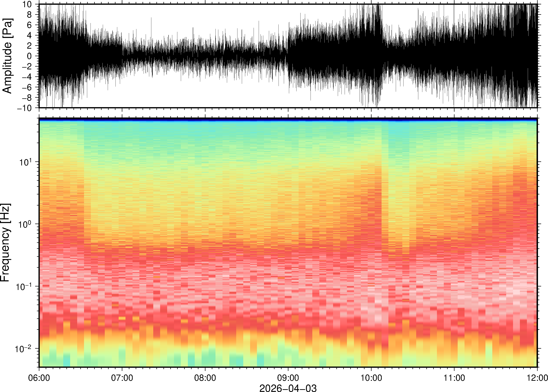
Task: Click the amplitude tick label 0
Action: click(30, 56)
